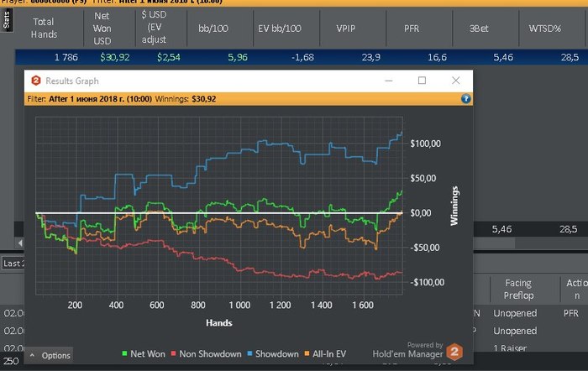
Task: Click the Winnings $30,92 filter text
Action: [186, 99]
